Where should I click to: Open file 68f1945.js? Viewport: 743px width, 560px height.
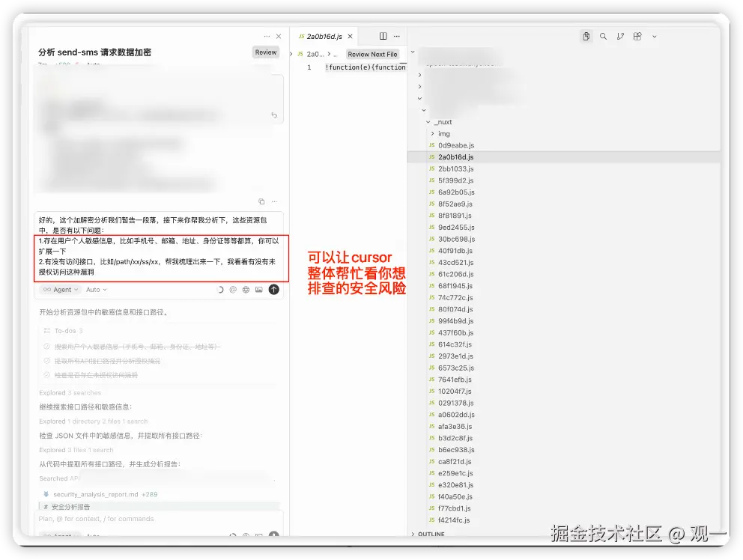point(455,286)
